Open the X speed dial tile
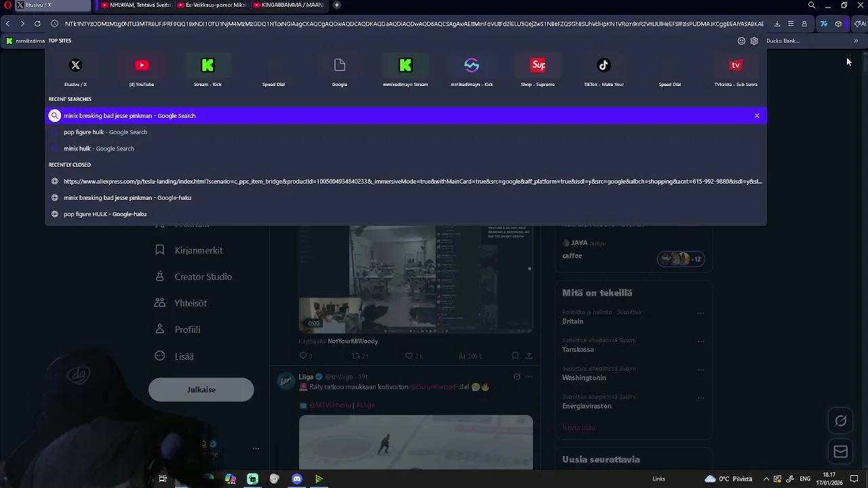This screenshot has height=488, width=868. [x=75, y=71]
